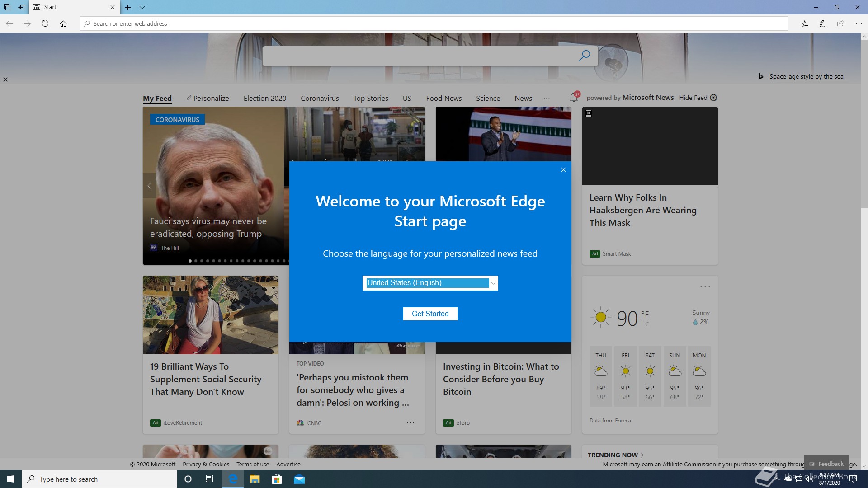Open the Windows Start menu
The height and width of the screenshot is (488, 868).
click(x=11, y=479)
